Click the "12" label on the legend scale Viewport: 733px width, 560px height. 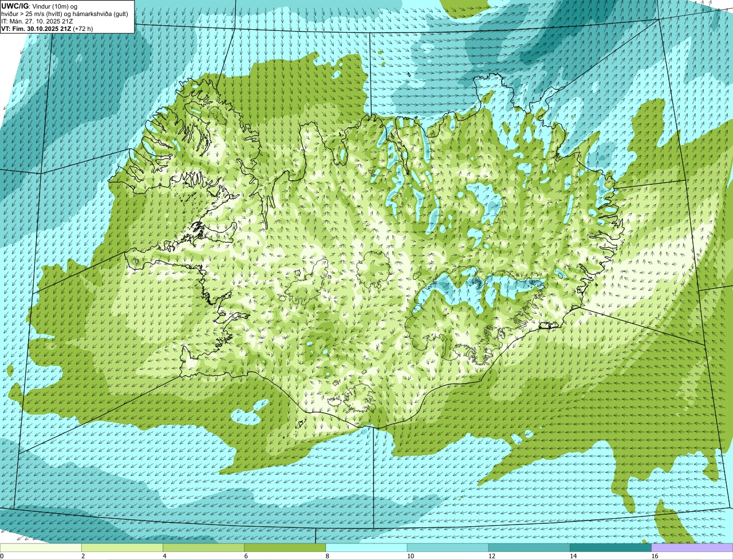491,556
